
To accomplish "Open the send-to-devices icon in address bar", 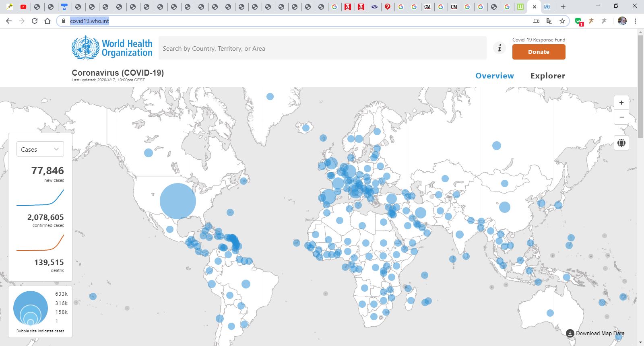I will pos(537,21).
